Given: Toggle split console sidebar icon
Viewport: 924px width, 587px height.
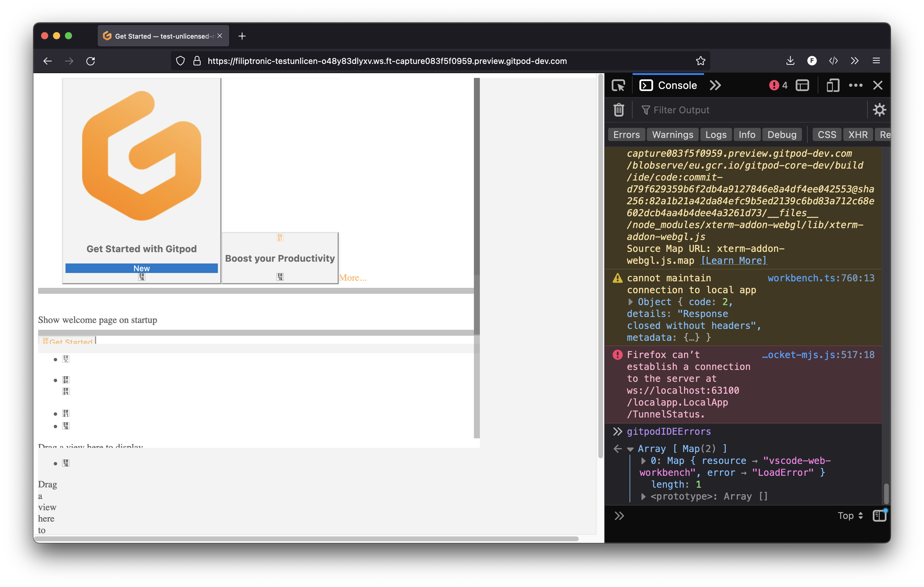Looking at the screenshot, I should coord(879,516).
